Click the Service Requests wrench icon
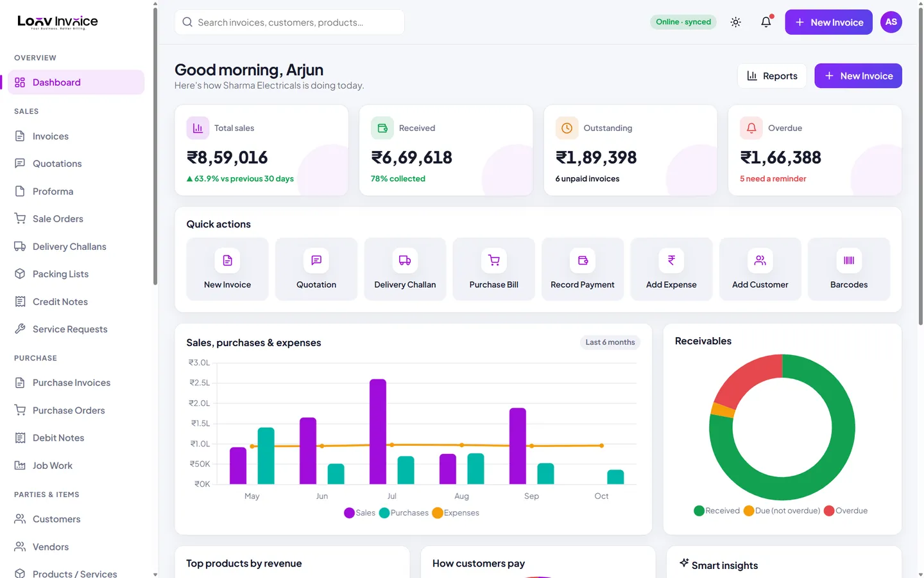The image size is (924, 578). 20,329
